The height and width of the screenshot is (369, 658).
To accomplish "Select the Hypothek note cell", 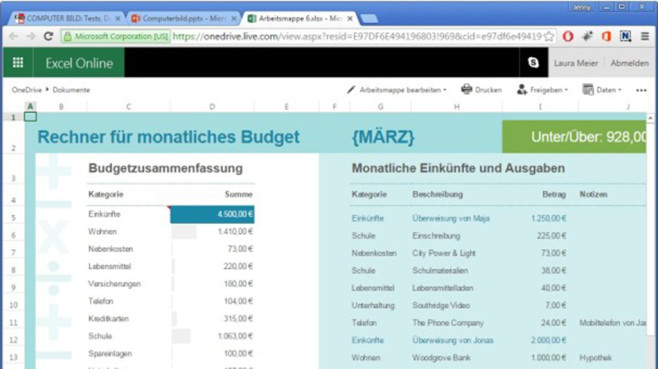I will (x=595, y=358).
